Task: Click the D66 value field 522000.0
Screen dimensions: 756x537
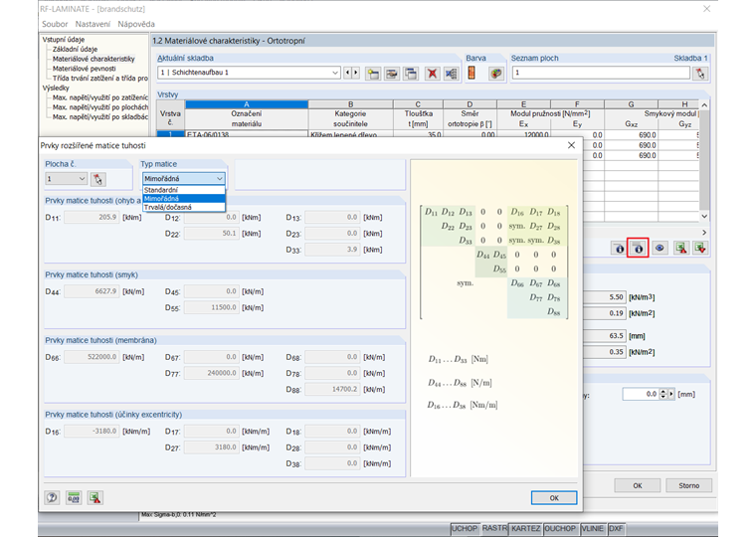Action: coord(92,357)
